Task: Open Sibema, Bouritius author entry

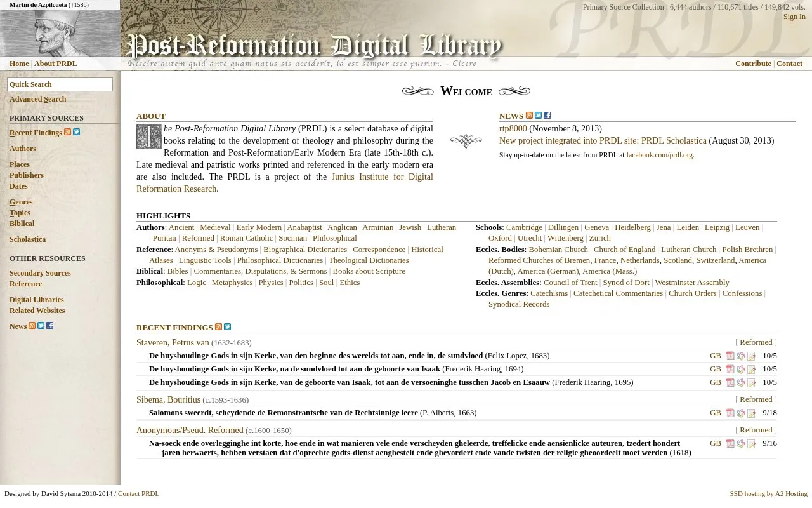Action: point(168,399)
